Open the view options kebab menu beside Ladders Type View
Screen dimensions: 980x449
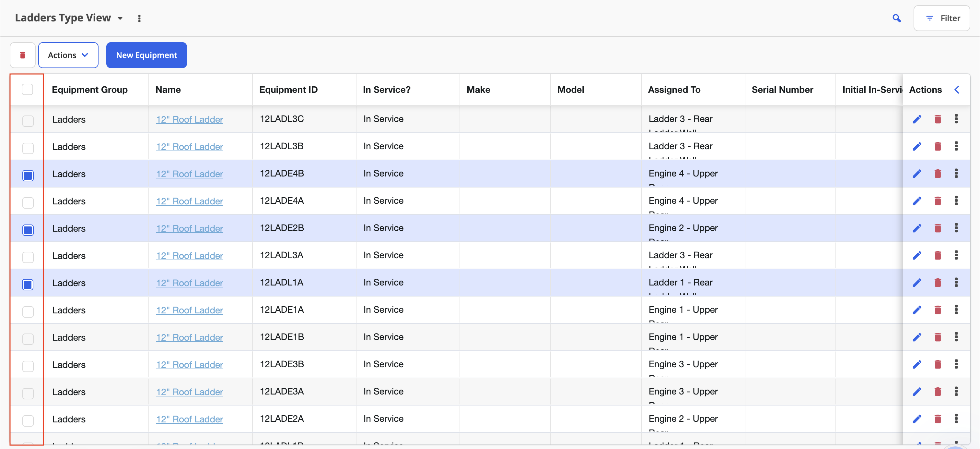point(139,18)
